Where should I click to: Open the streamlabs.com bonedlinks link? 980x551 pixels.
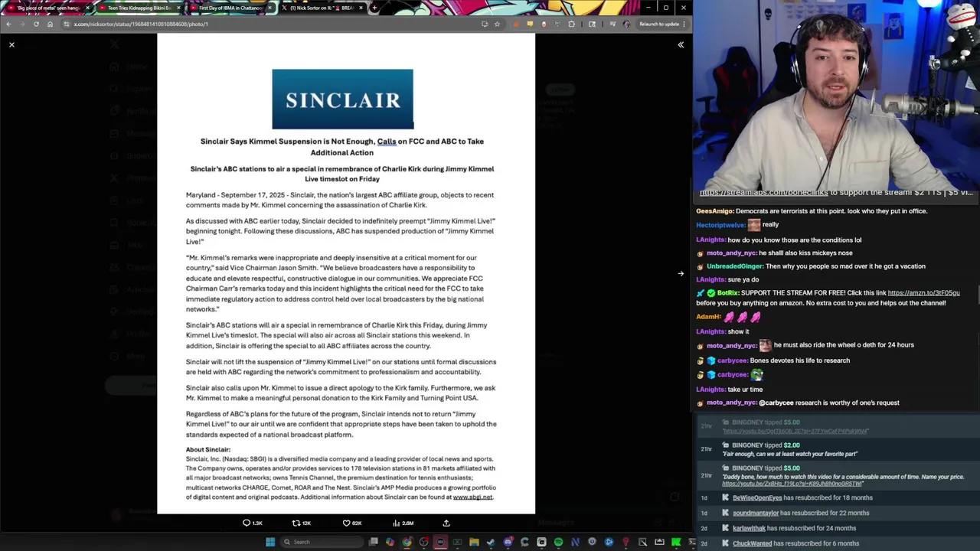pyautogui.click(x=763, y=193)
